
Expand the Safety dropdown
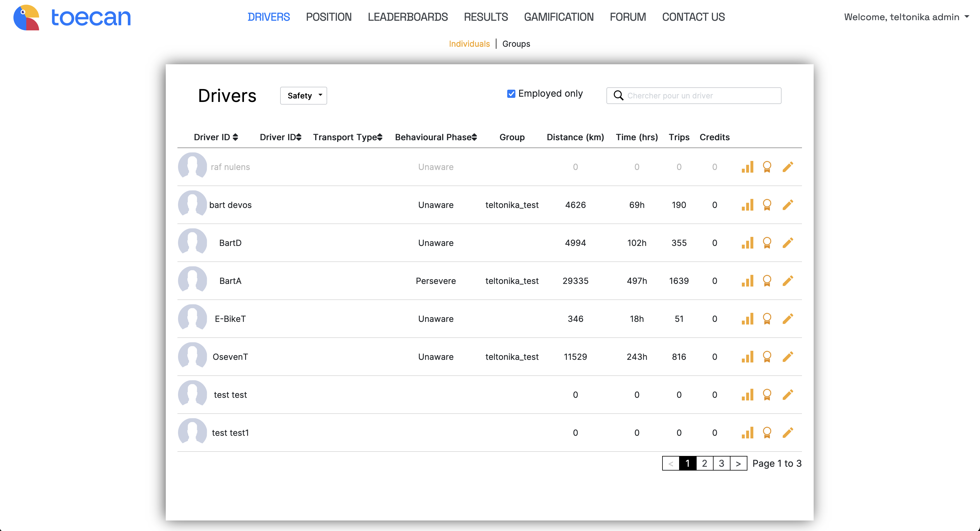pyautogui.click(x=303, y=96)
